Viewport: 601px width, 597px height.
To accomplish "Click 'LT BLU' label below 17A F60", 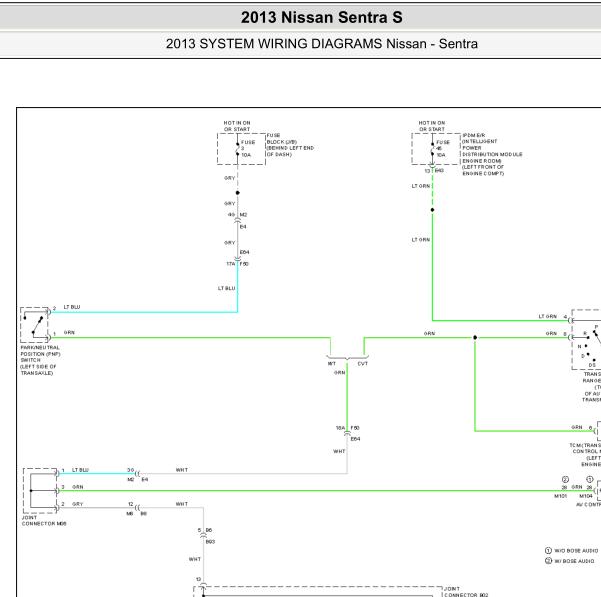I will tap(226, 288).
